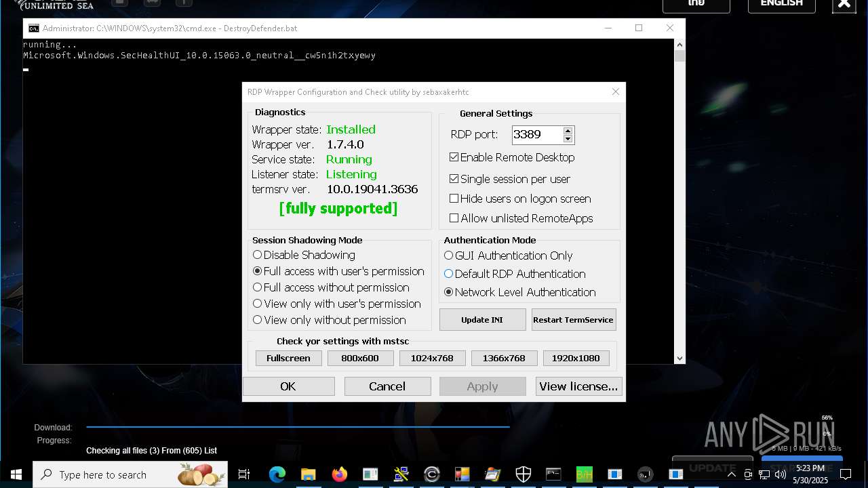The height and width of the screenshot is (488, 868).
Task: Click the Meet Now camera tray icon
Action: pos(748,474)
